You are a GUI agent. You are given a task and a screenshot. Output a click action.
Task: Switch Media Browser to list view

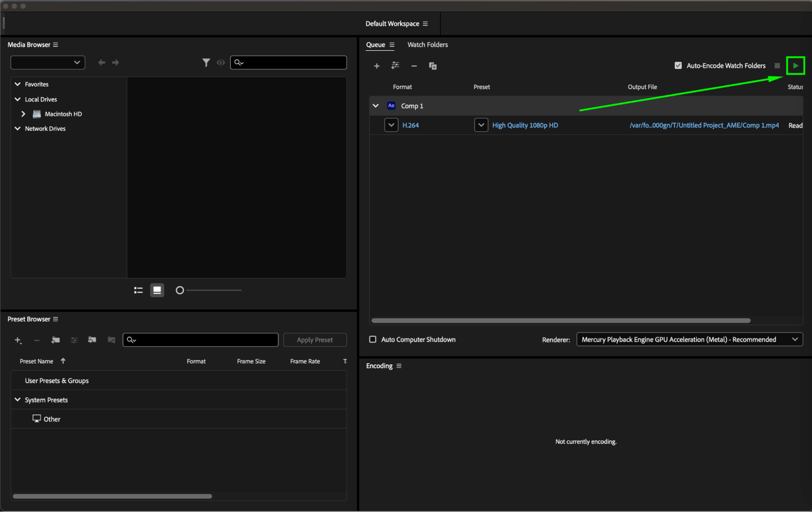(x=139, y=290)
